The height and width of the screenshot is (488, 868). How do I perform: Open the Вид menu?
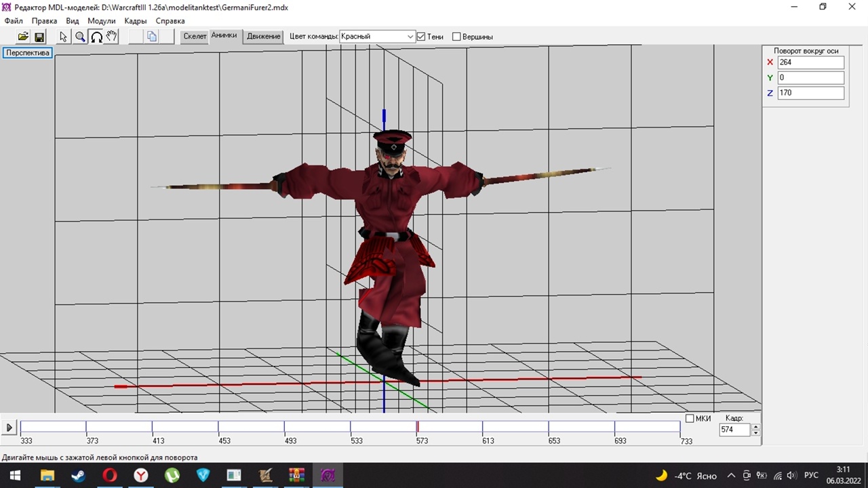coord(73,21)
